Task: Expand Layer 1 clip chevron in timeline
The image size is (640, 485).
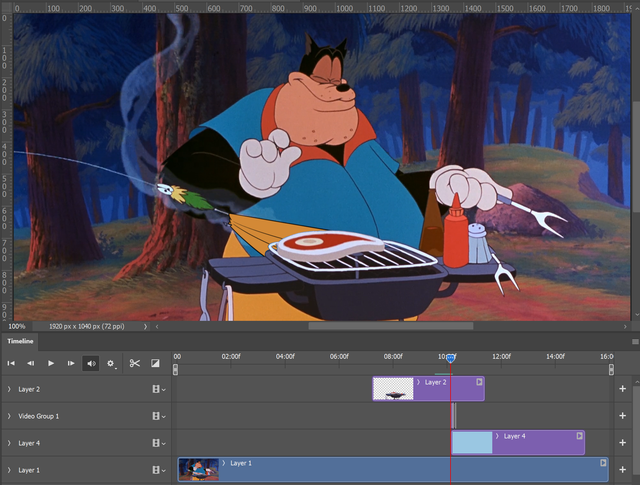Action: (224, 463)
